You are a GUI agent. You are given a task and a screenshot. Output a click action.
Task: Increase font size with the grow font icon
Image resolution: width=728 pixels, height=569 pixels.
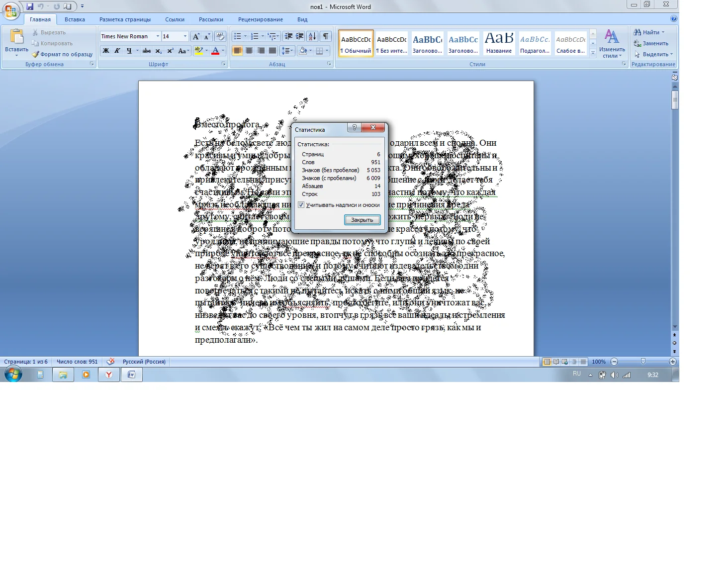click(x=196, y=36)
